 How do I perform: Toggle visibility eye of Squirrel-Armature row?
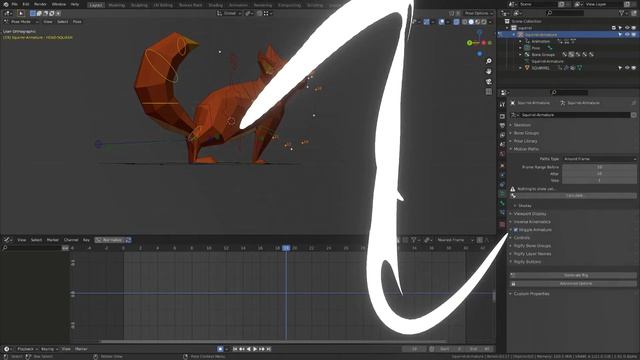click(627, 35)
